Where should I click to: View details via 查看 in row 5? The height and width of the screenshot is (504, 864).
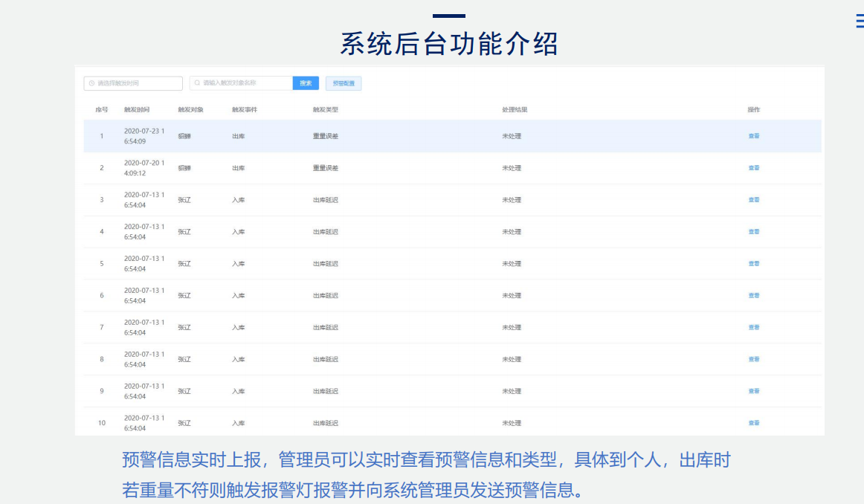(754, 264)
